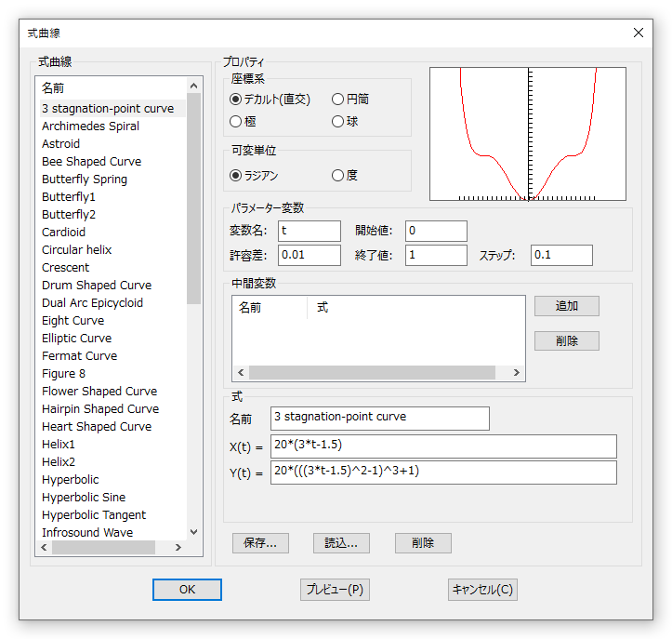Click the curve list vertical scrollbar thumb
The height and width of the screenshot is (639, 672).
[x=193, y=198]
